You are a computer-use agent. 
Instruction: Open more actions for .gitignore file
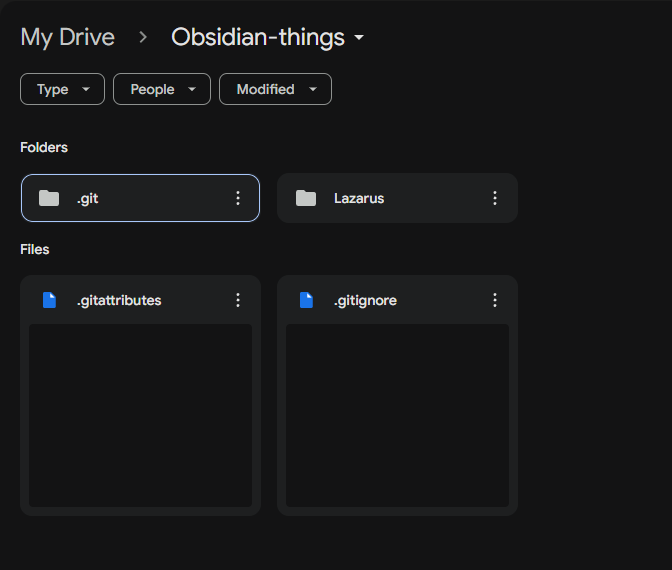(495, 300)
